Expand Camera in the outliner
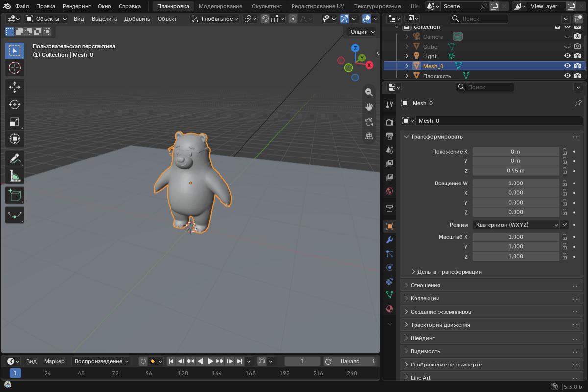588x392 pixels. pyautogui.click(x=407, y=37)
